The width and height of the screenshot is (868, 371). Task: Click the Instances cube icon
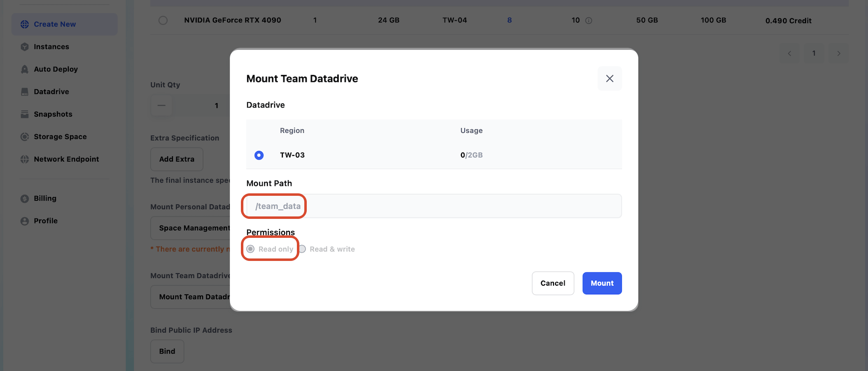click(x=25, y=47)
